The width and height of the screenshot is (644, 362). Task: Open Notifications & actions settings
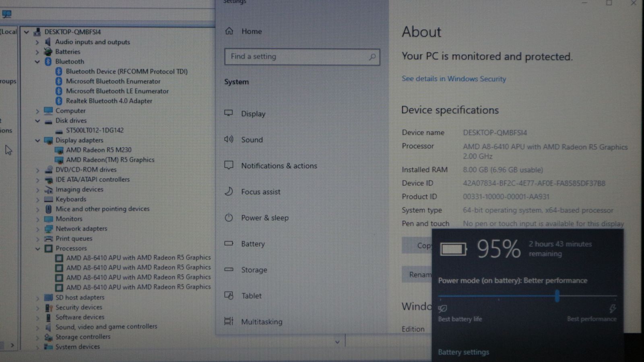tap(279, 166)
